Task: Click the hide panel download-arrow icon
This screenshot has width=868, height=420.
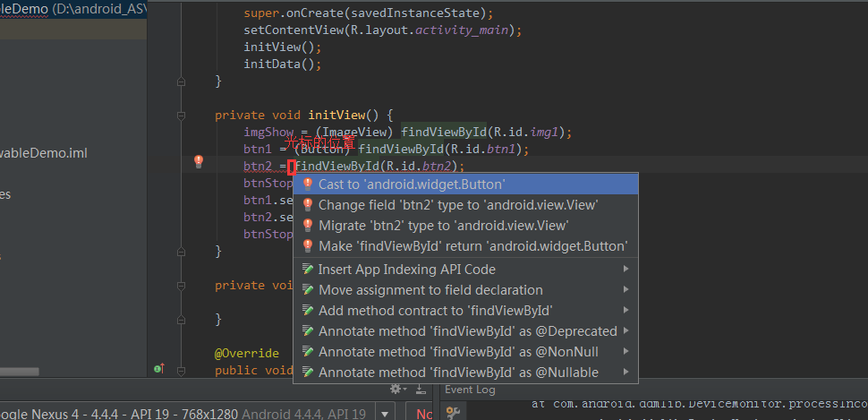Action: (x=419, y=390)
